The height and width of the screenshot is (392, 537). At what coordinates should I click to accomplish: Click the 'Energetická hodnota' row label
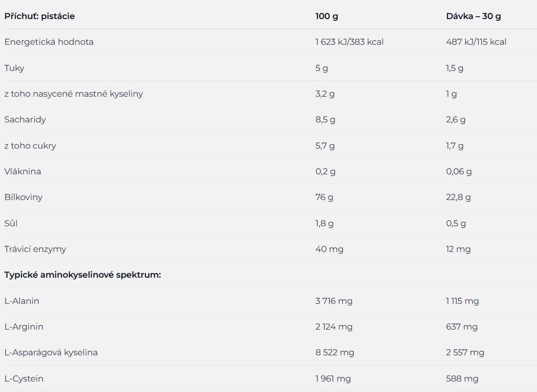[x=49, y=42]
